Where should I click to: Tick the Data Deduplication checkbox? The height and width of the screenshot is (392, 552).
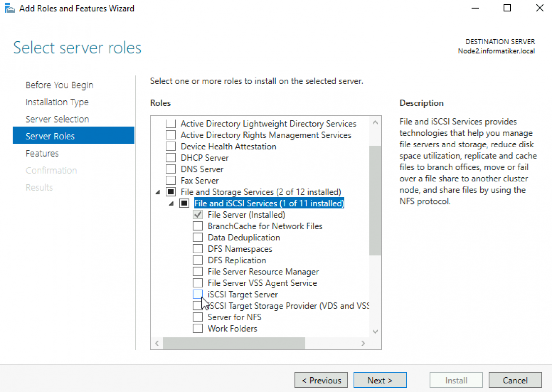point(198,237)
